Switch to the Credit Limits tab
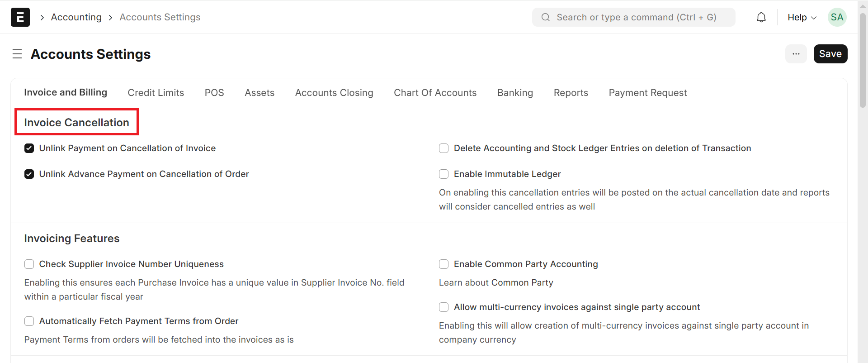The image size is (868, 363). click(x=156, y=93)
